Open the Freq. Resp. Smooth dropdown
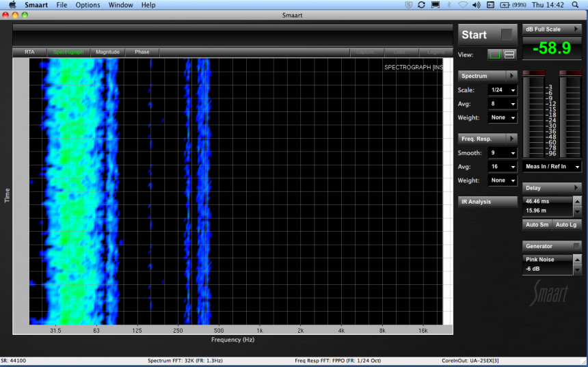The image size is (588, 367). [503, 153]
